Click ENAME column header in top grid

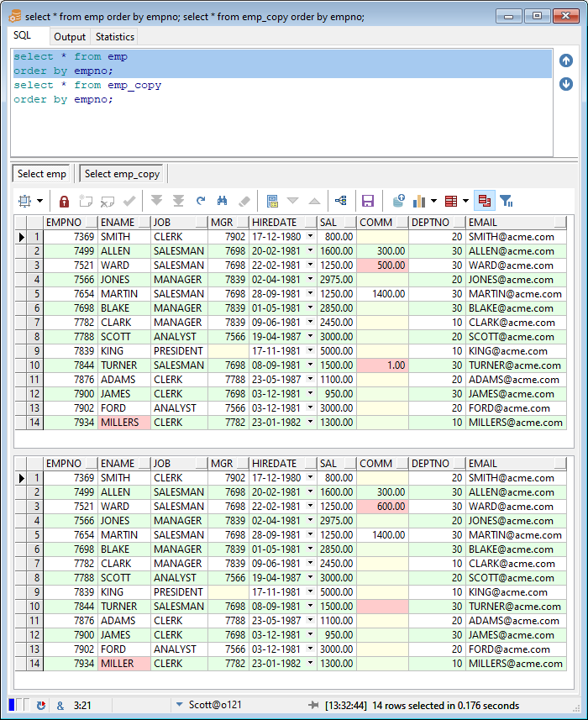pyautogui.click(x=124, y=223)
